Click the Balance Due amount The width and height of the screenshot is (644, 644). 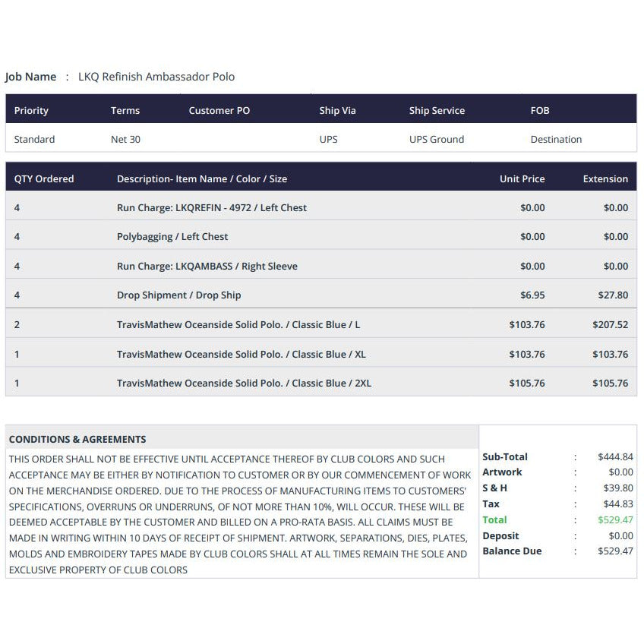pos(615,551)
